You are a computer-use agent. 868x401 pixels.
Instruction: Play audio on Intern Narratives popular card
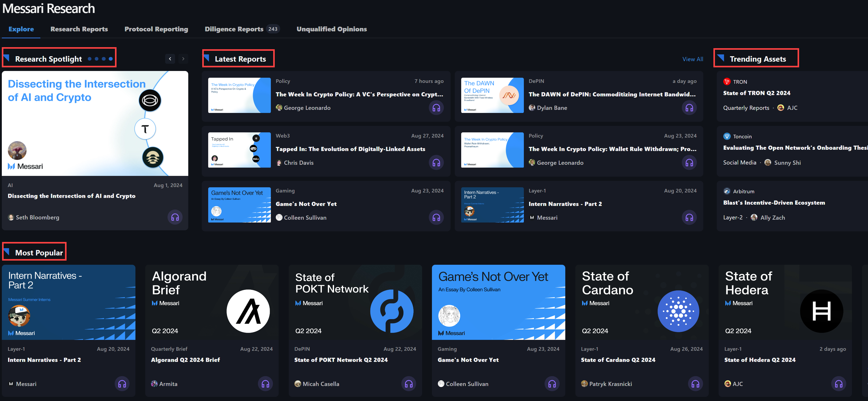tap(122, 384)
